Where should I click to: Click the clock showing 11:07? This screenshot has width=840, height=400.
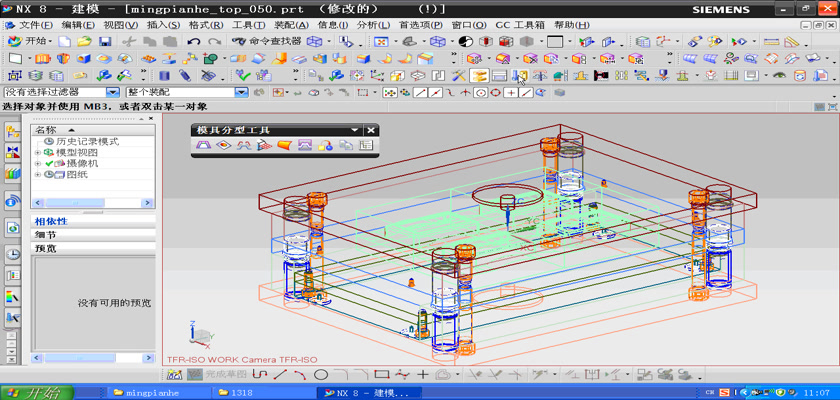point(818,393)
